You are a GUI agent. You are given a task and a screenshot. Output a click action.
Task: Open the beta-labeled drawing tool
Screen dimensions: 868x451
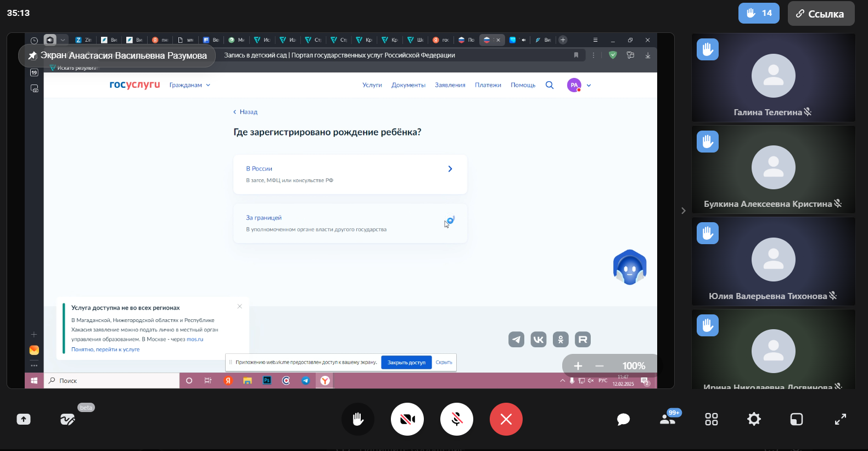[68, 419]
